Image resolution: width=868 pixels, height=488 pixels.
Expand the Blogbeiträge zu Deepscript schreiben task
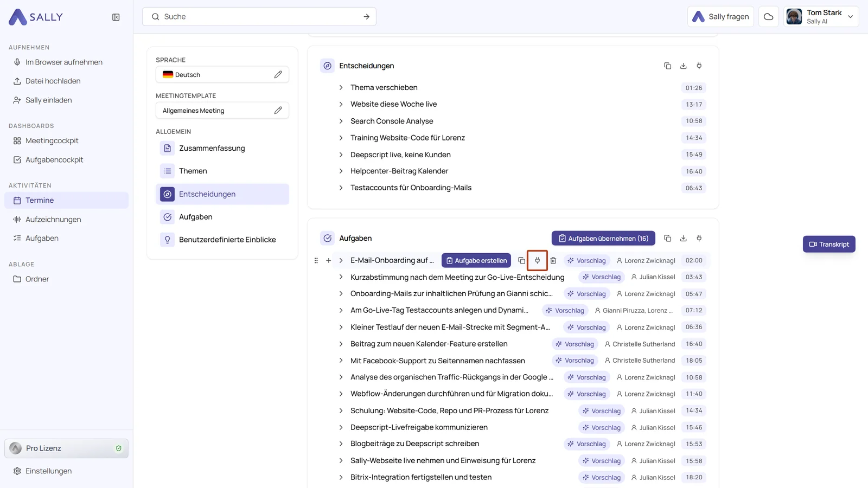coord(341,444)
